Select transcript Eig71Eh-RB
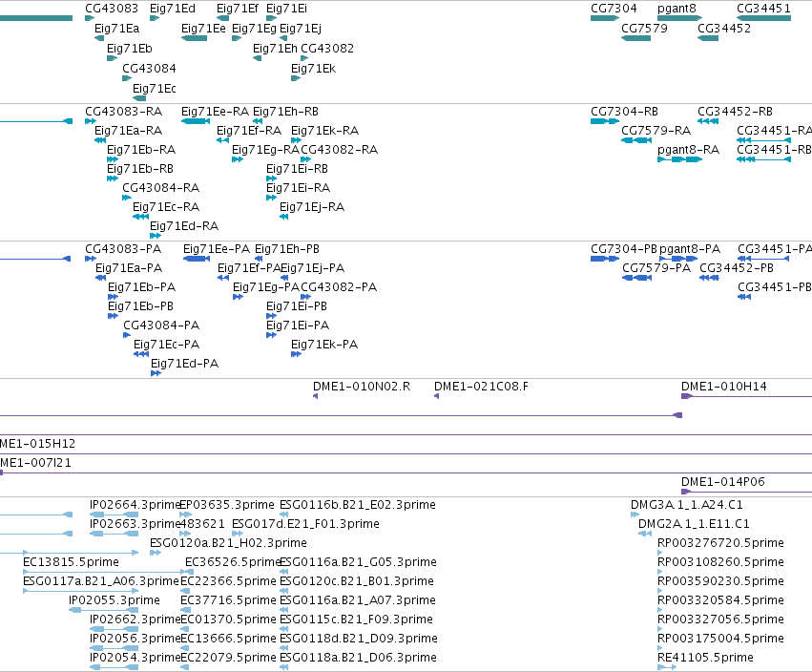 click(x=285, y=112)
